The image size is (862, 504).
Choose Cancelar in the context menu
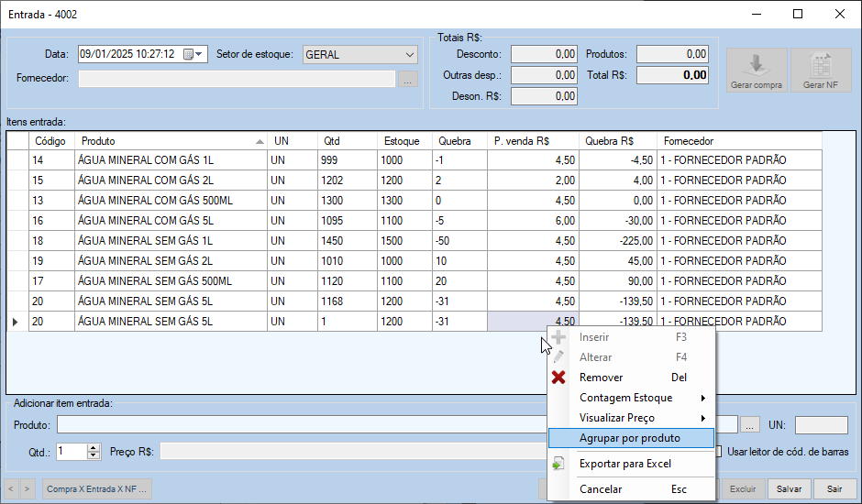(x=601, y=489)
